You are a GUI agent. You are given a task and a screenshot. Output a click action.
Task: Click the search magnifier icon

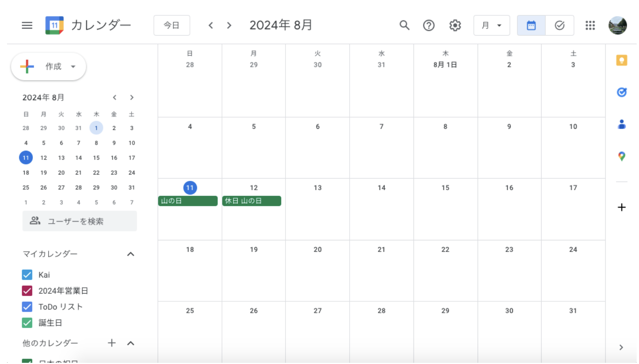(404, 25)
